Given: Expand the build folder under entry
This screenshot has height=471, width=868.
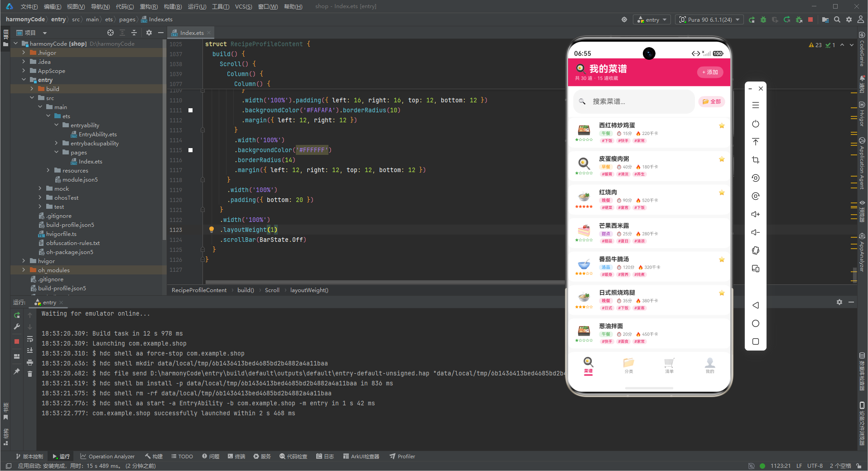Looking at the screenshot, I should 32,89.
